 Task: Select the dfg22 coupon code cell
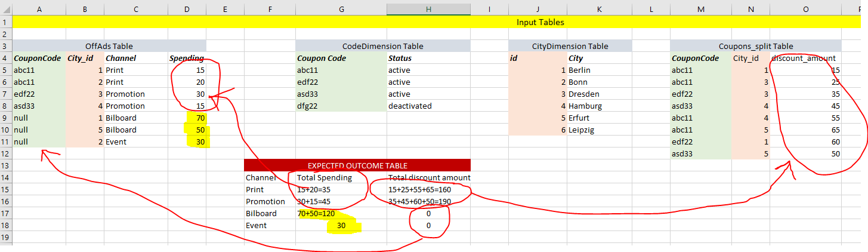pyautogui.click(x=341, y=106)
